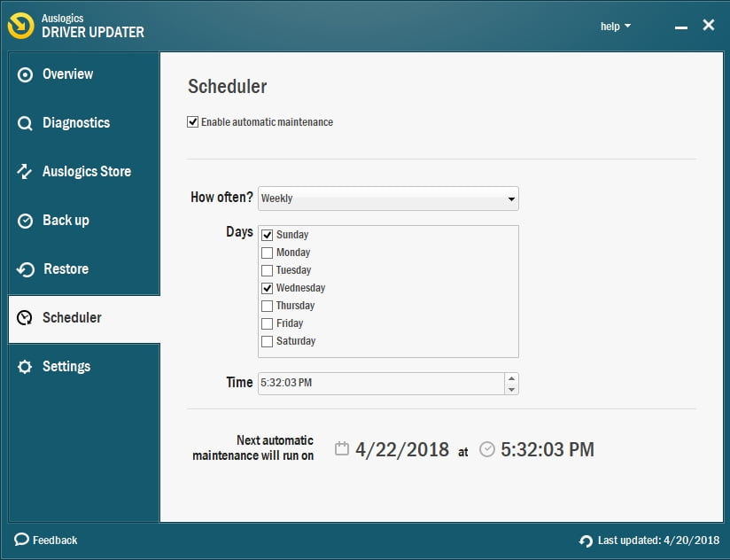Select the Scheduler tab
Image resolution: width=730 pixels, height=560 pixels.
(84, 318)
